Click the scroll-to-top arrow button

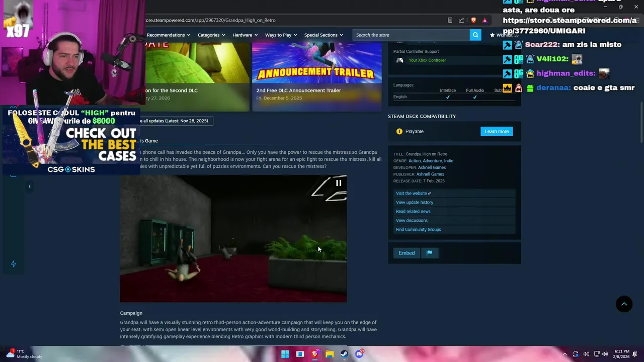(x=624, y=304)
